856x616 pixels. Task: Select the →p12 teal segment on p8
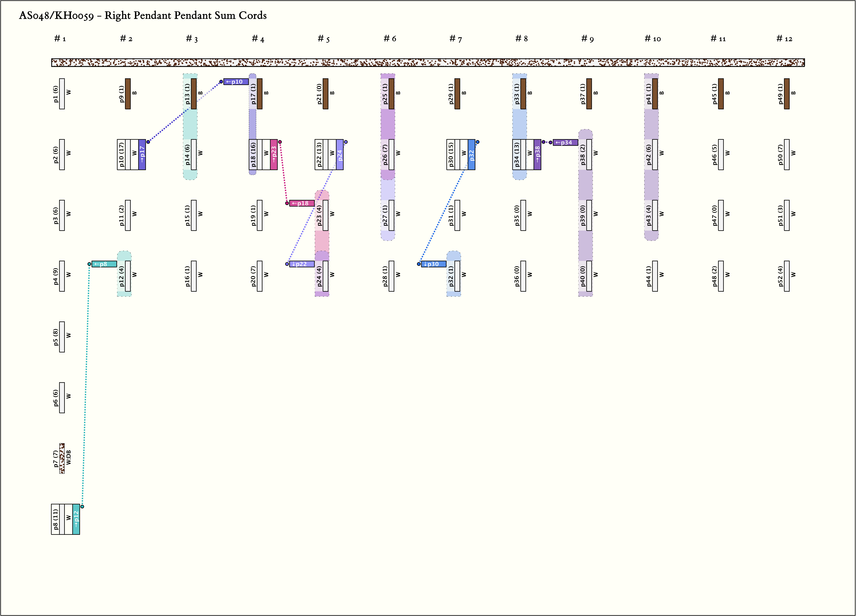76,519
